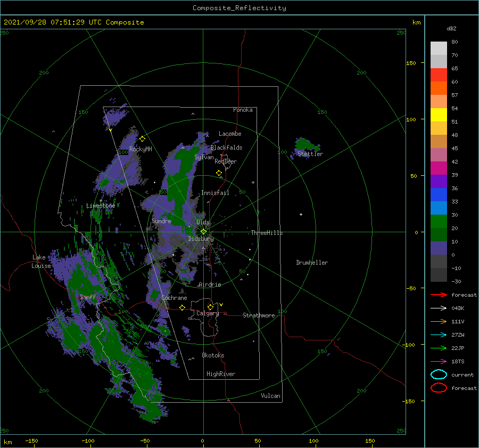Click the yellow diamond marker near RockyMH

[x=142, y=139]
